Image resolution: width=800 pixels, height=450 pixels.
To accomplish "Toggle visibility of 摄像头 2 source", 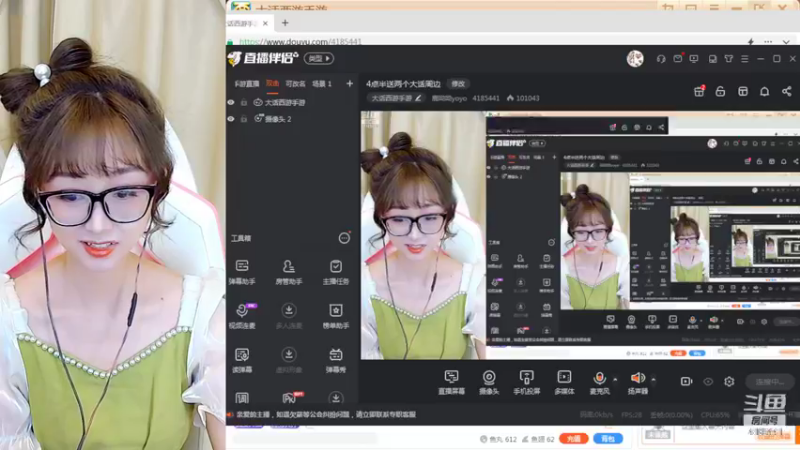I will pyautogui.click(x=231, y=119).
